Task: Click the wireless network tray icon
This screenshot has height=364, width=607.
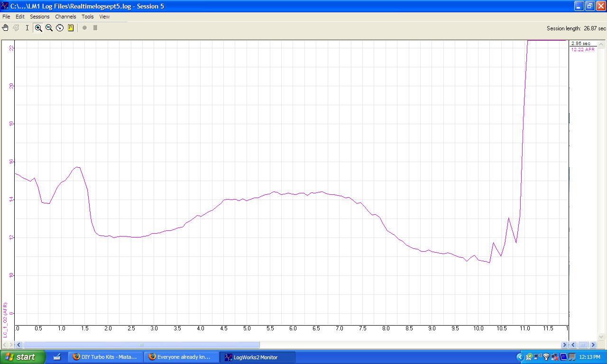Action: coord(546,357)
